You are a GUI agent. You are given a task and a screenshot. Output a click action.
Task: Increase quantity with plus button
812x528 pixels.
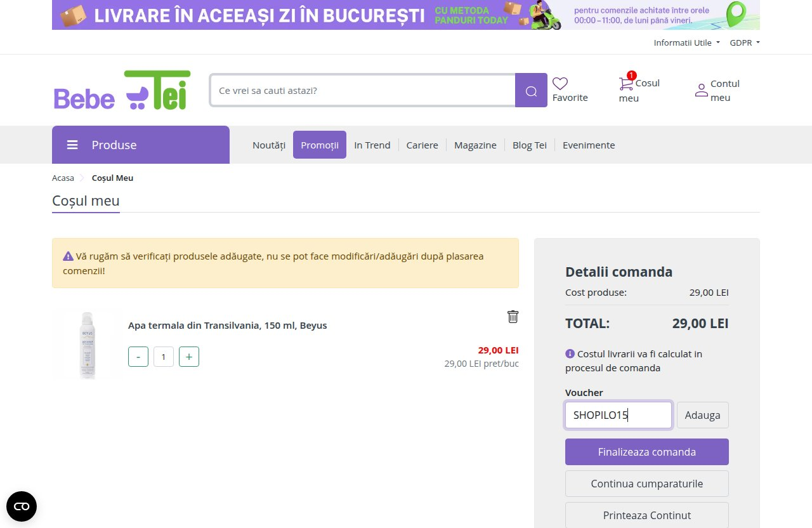point(189,357)
